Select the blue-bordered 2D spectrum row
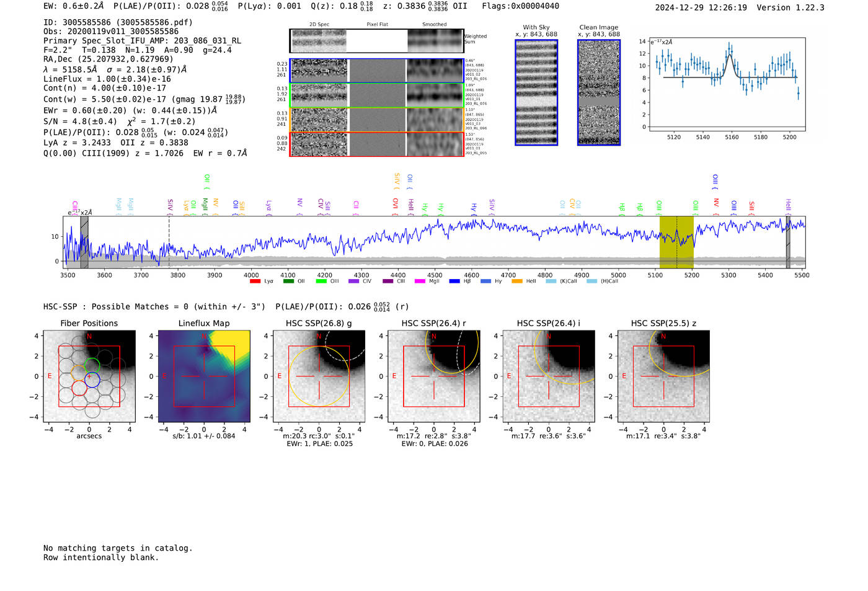 pos(377,71)
